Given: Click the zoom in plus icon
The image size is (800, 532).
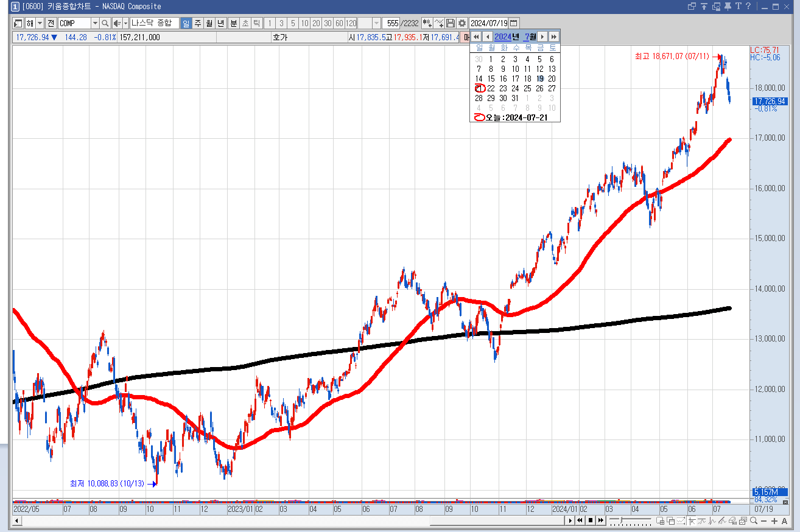Looking at the screenshot, I should (x=774, y=521).
